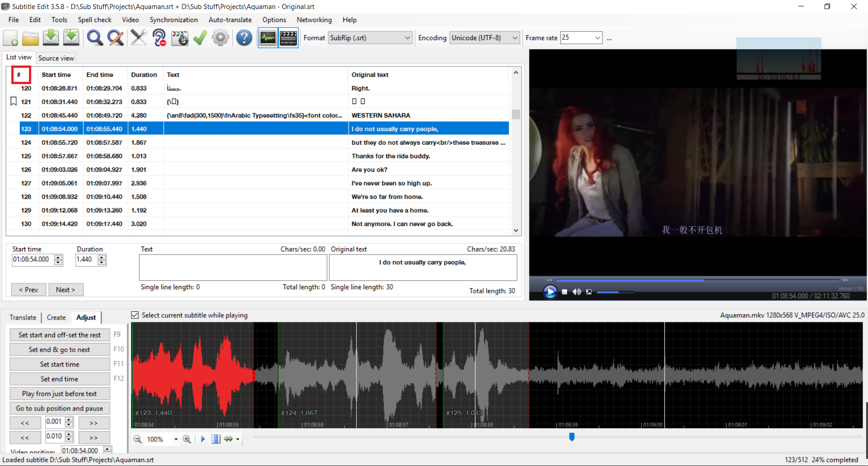868x466 pixels.
Task: Click green double-arrow play speed icon
Action: click(228, 439)
